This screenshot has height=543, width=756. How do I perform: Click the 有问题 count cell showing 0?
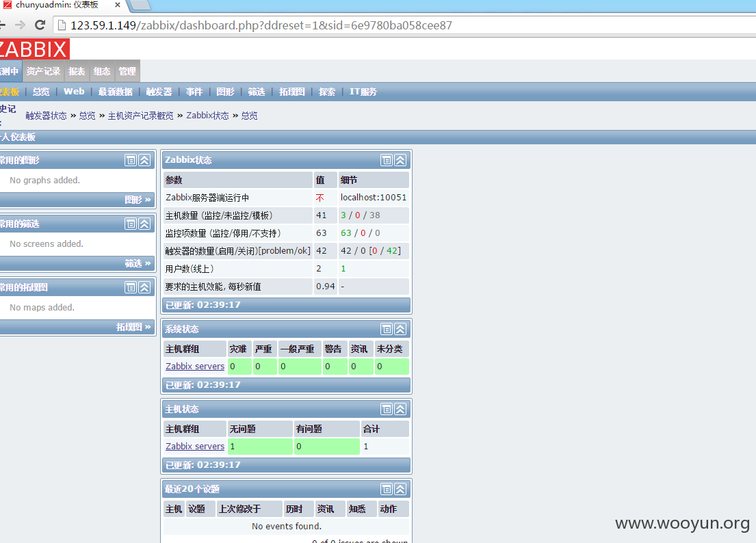click(327, 446)
